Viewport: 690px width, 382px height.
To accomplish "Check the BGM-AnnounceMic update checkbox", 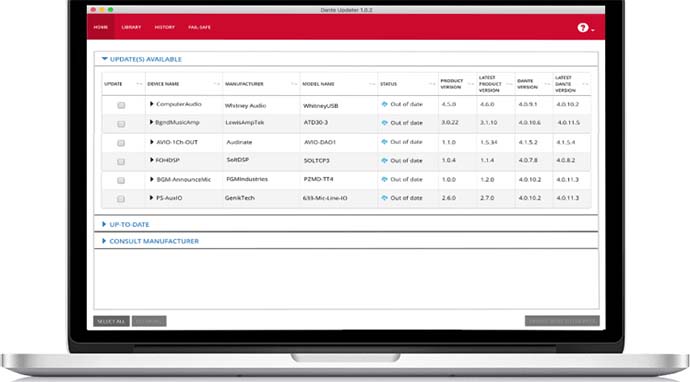I will pyautogui.click(x=121, y=180).
